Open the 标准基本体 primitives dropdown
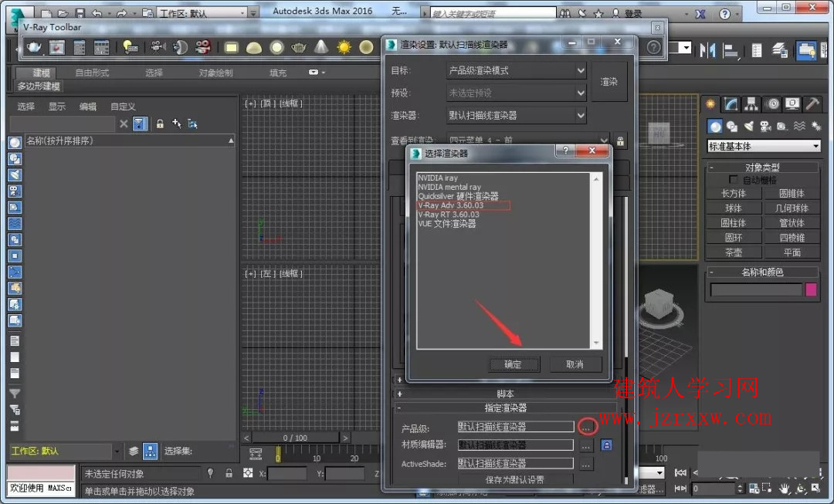Screen dimensions: 834x504 (763, 146)
